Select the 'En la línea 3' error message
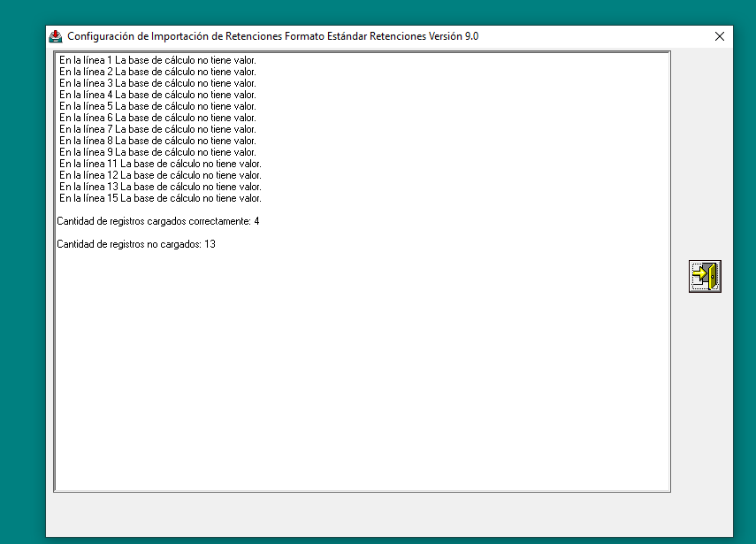756x544 pixels. tap(157, 83)
